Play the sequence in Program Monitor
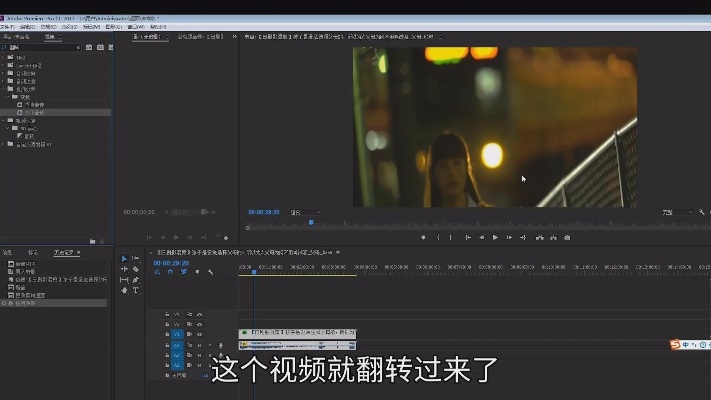This screenshot has height=400, width=711. pyautogui.click(x=495, y=238)
